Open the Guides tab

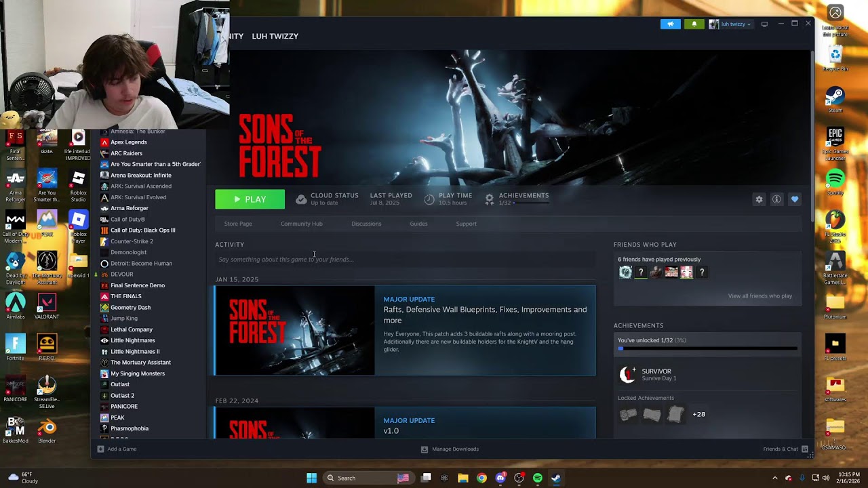pyautogui.click(x=418, y=224)
